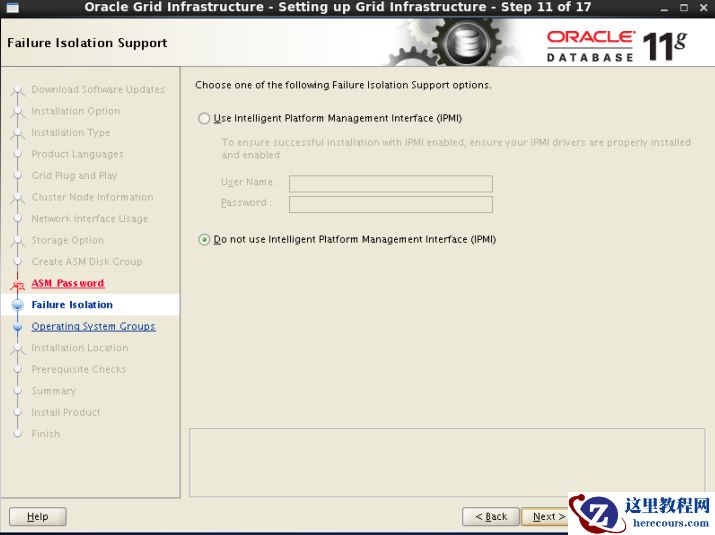Go back with the Back button
This screenshot has width=715, height=535.
click(491, 516)
